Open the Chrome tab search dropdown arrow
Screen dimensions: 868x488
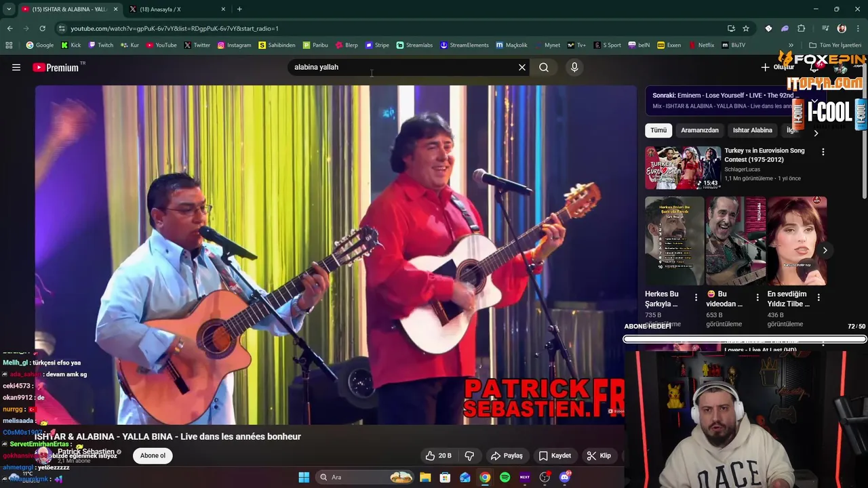click(x=9, y=9)
